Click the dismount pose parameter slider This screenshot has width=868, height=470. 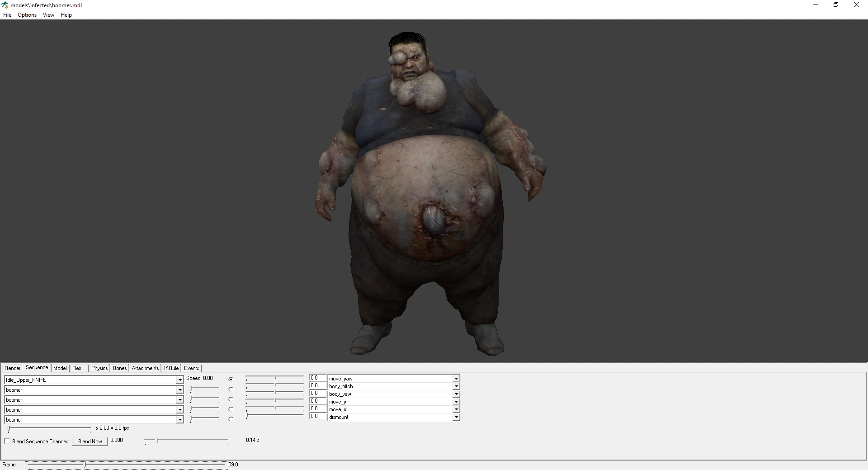point(275,416)
